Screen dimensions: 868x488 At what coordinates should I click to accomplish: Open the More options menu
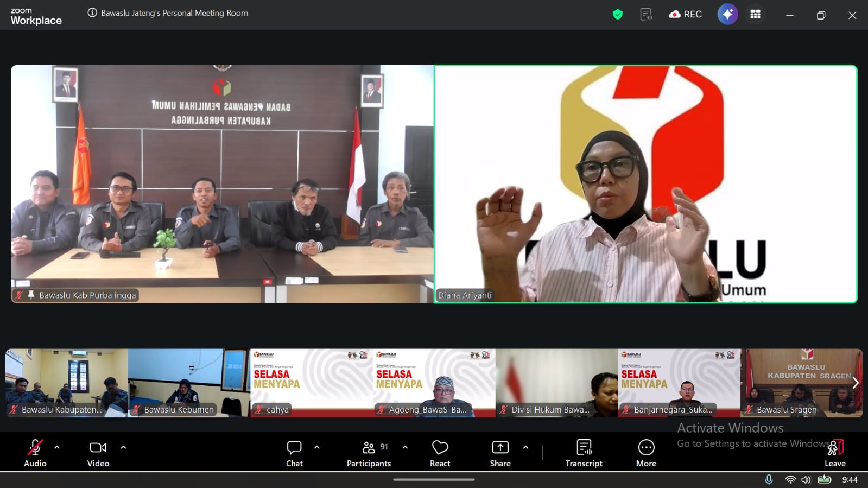pos(646,453)
